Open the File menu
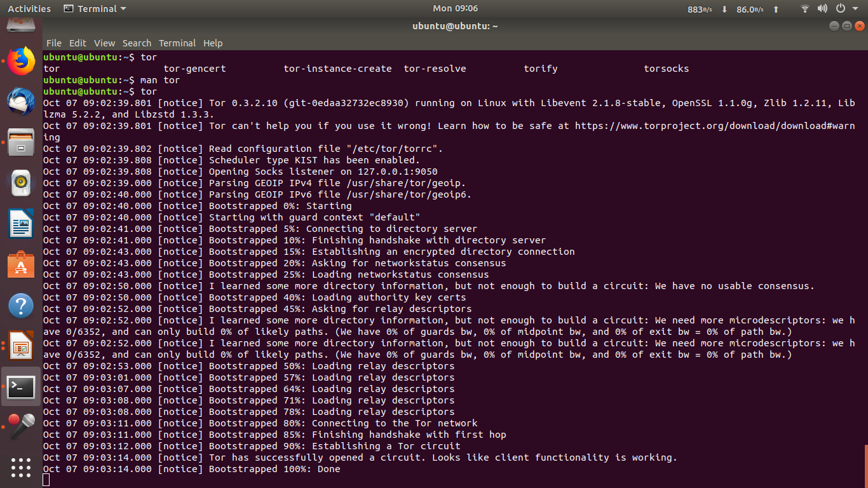This screenshot has width=868, height=488. 54,43
